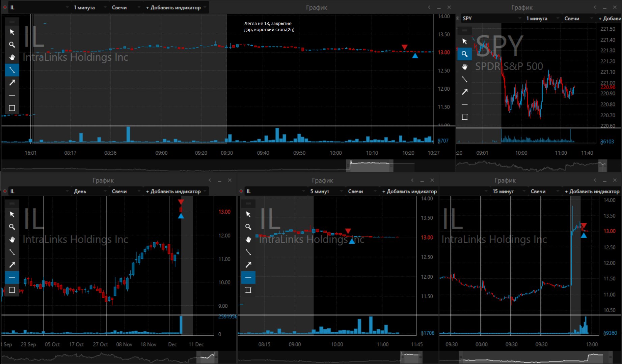Toggle red link dot in 5-minute IL chart

click(x=241, y=191)
